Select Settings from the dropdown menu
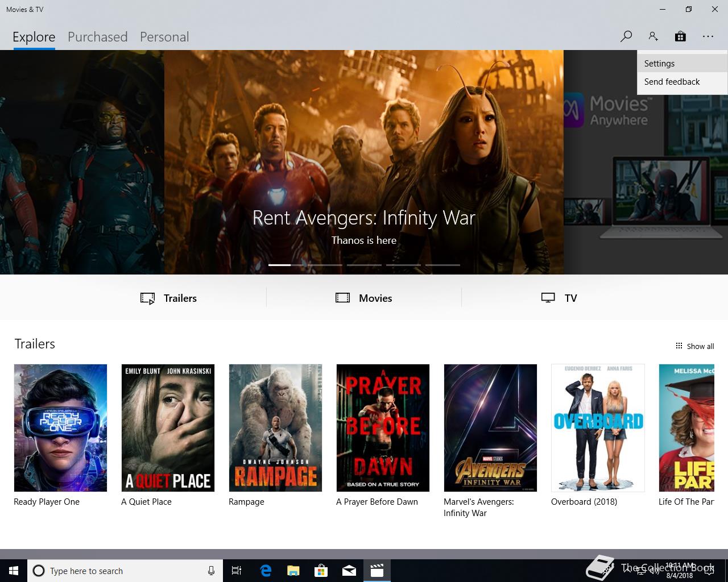This screenshot has width=728, height=582. point(682,64)
